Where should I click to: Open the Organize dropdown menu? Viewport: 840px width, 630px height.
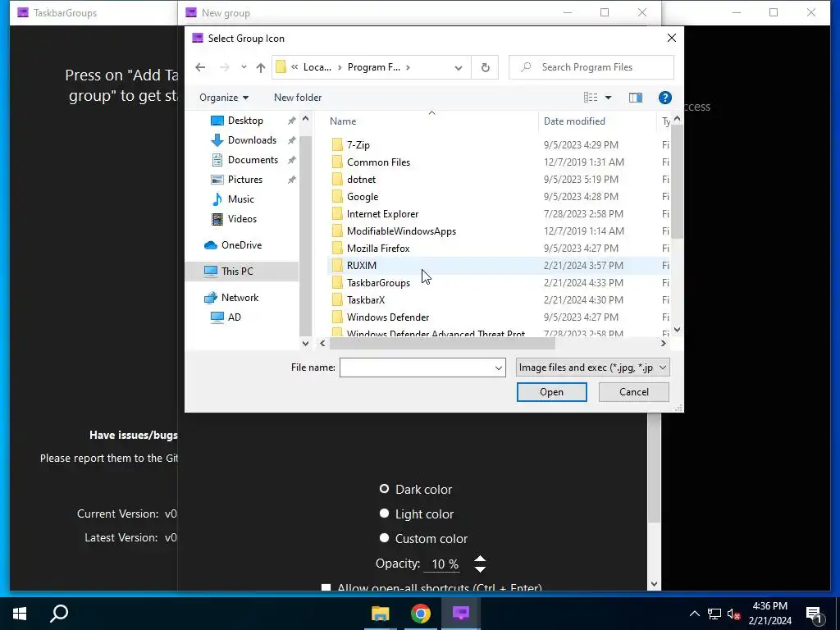point(223,98)
